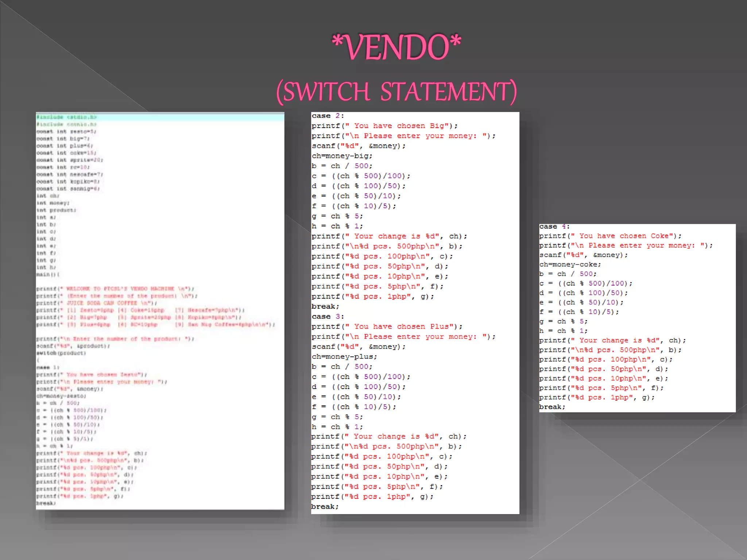Click the 'ch=money-plus;' line
Screen dimensions: 747x560
click(345, 357)
